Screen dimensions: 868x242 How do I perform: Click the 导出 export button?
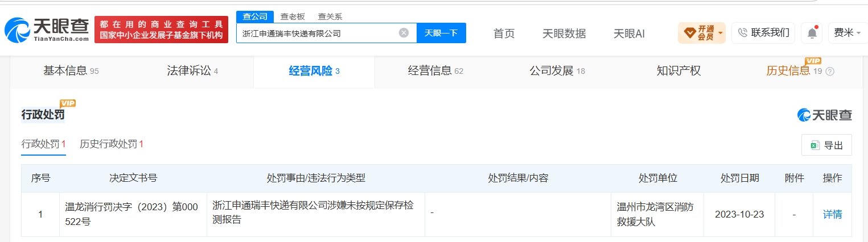(826, 145)
